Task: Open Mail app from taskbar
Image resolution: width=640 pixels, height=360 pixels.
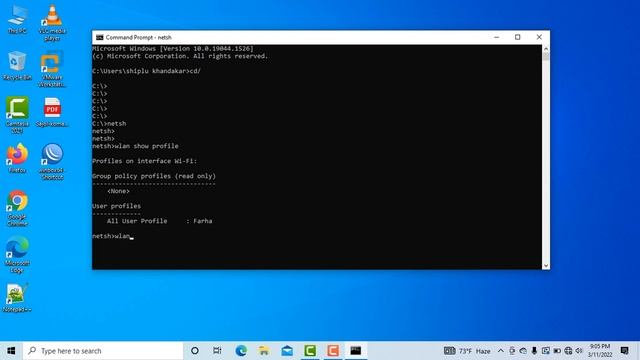Action: [287, 351]
